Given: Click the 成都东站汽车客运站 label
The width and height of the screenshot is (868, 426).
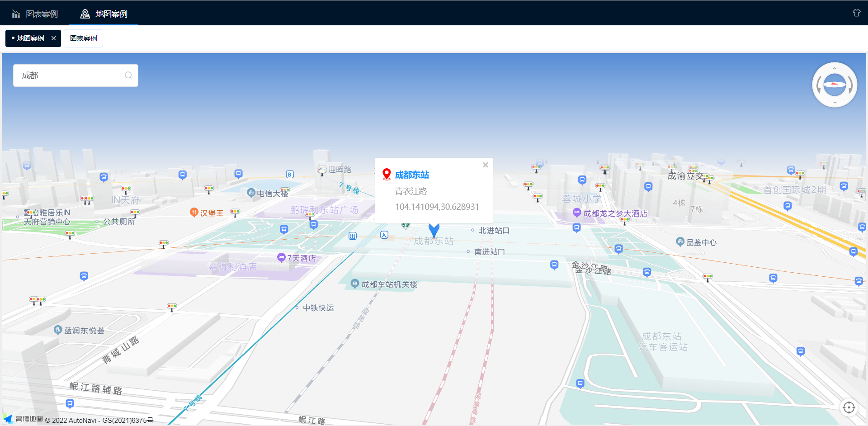Looking at the screenshot, I should pyautogui.click(x=663, y=342).
